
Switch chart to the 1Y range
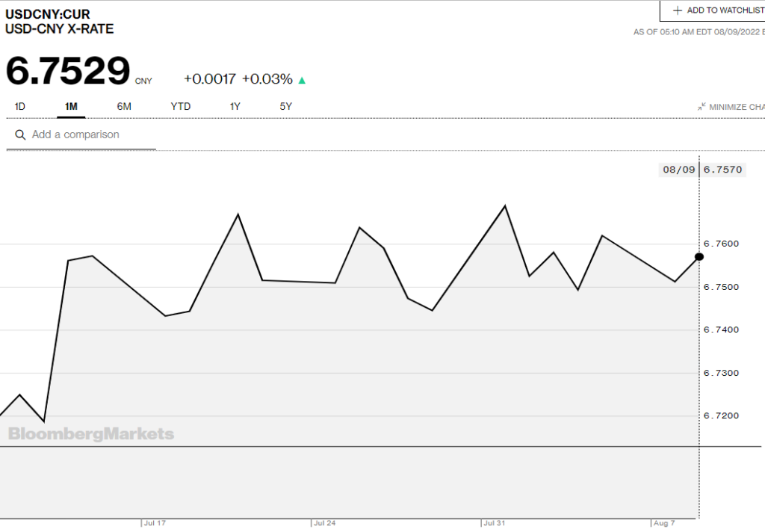tap(235, 107)
